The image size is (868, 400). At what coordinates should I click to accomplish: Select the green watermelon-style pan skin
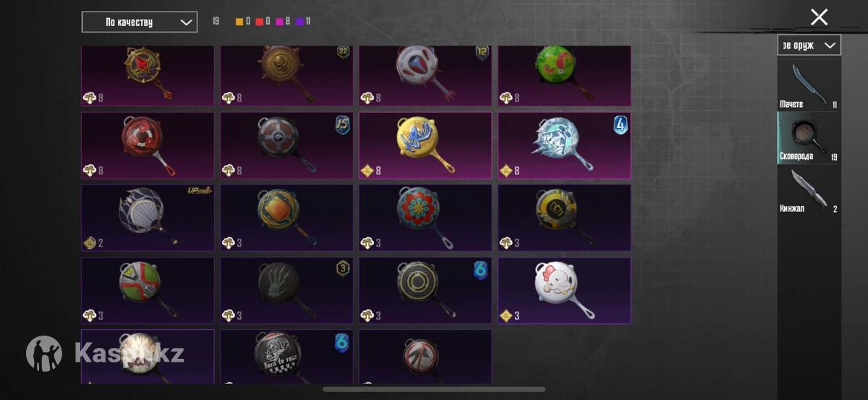click(564, 76)
